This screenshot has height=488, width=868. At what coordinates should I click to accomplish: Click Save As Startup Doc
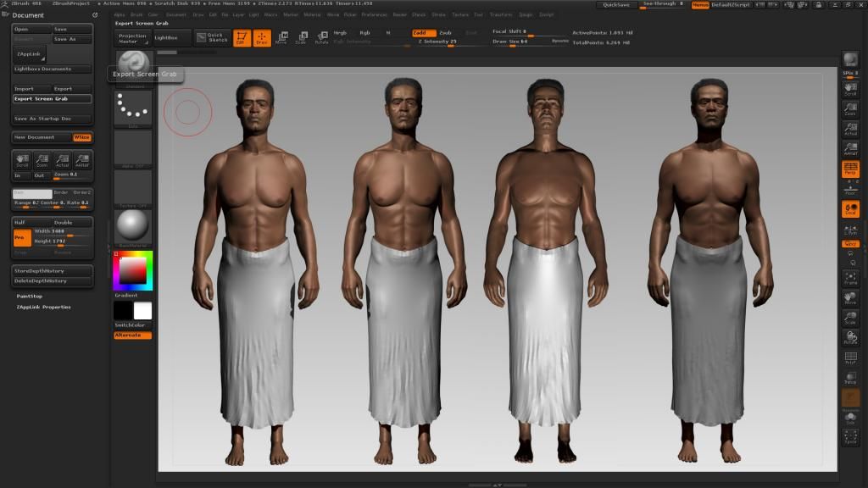[53, 119]
